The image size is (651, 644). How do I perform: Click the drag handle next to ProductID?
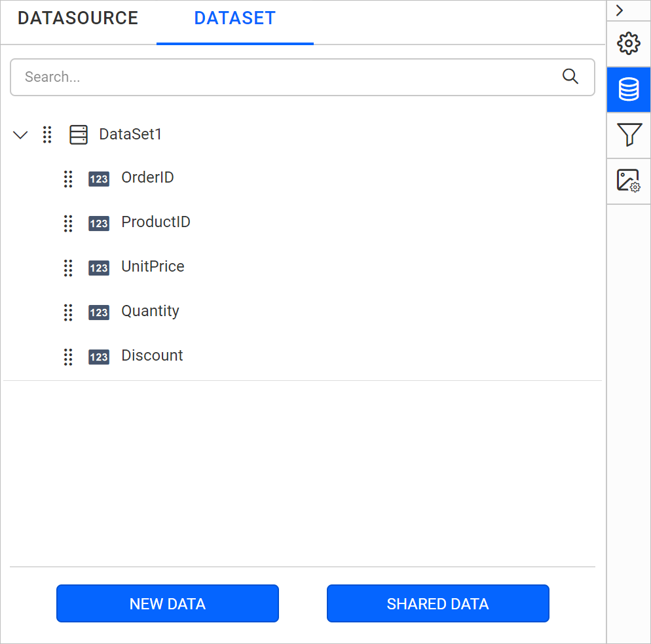[68, 223]
